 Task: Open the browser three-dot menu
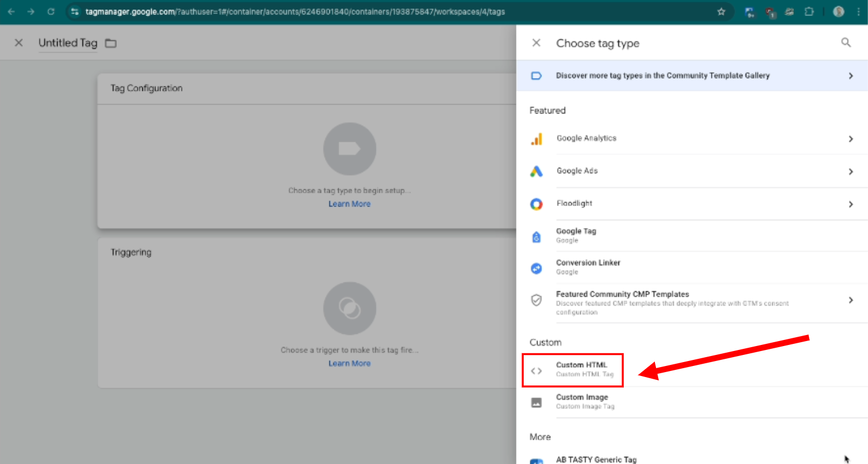tap(859, 12)
